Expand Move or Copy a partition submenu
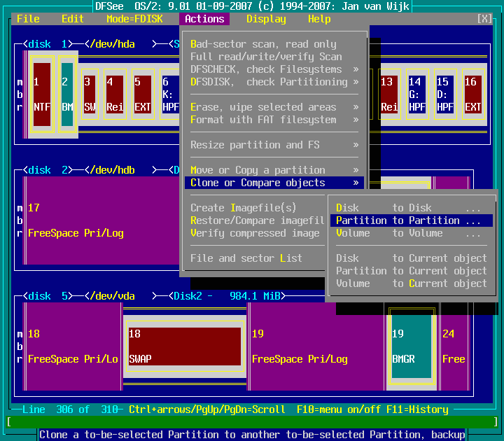The width and height of the screenshot is (504, 441). coord(274,170)
